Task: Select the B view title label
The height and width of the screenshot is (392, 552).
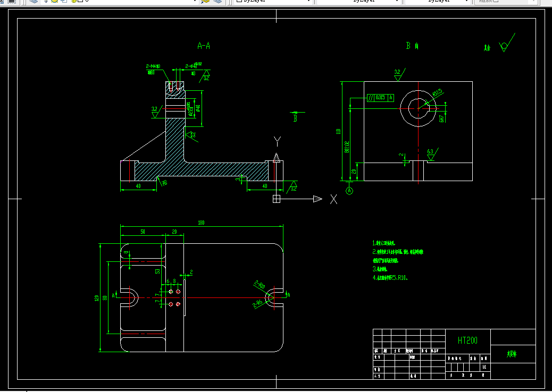Action: tap(412, 46)
